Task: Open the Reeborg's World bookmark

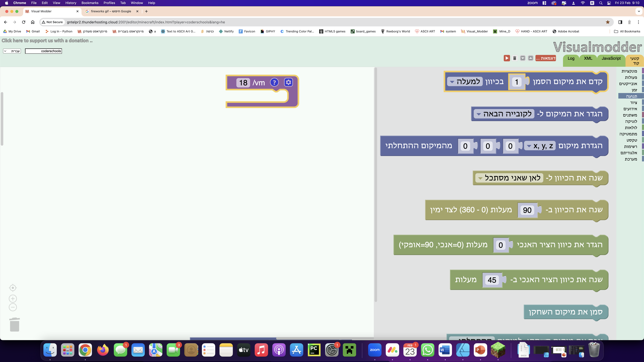Action: [x=395, y=31]
